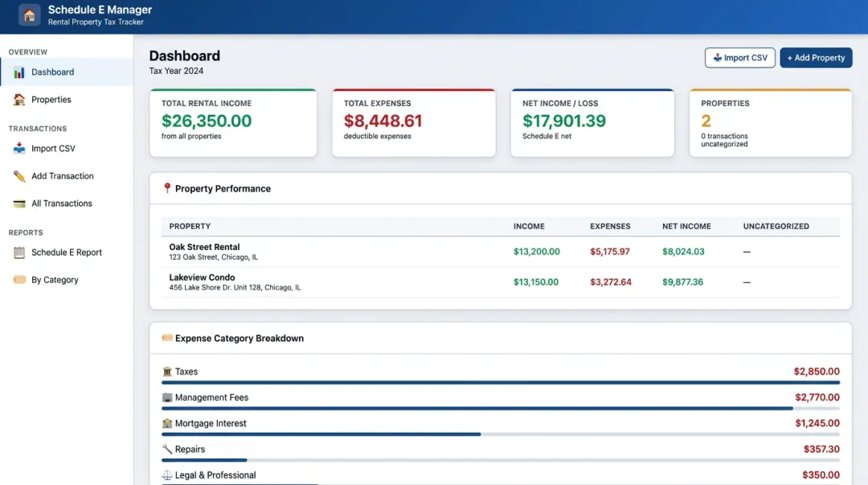Click the 0 transactions uncategorized text
Viewport: 868px width, 485px height.
724,140
